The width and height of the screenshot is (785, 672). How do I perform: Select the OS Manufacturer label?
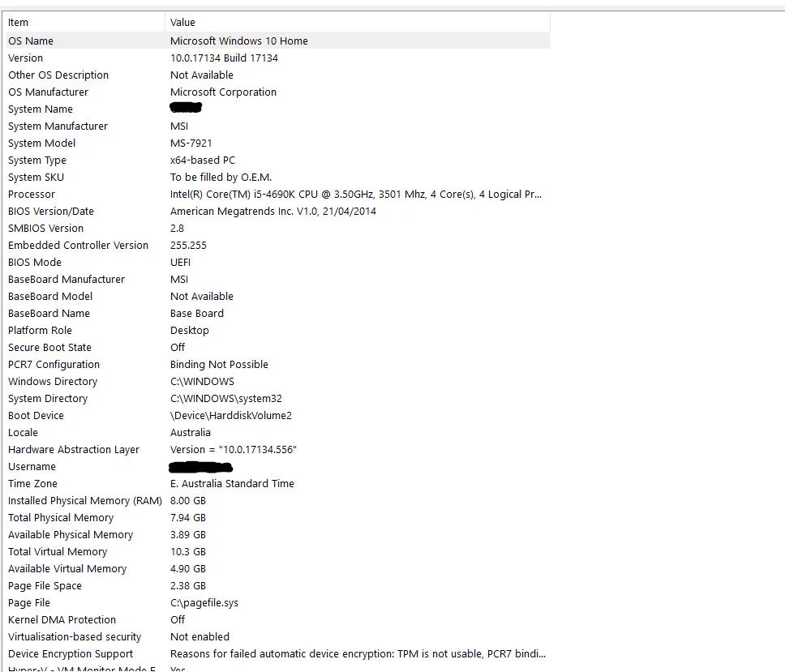click(48, 92)
